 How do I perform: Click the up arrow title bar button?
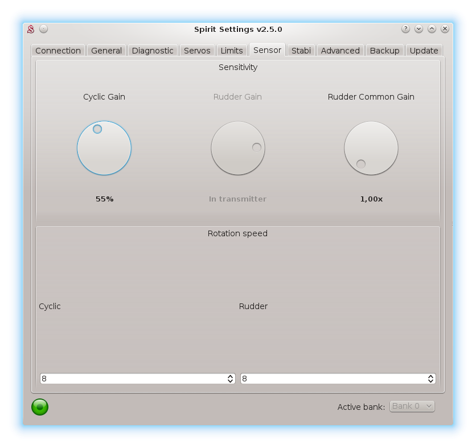coord(432,29)
